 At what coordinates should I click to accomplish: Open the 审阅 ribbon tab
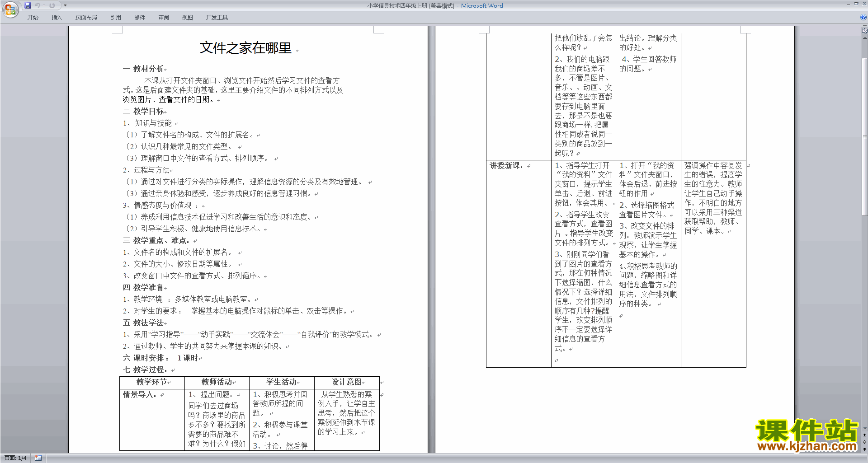point(164,18)
